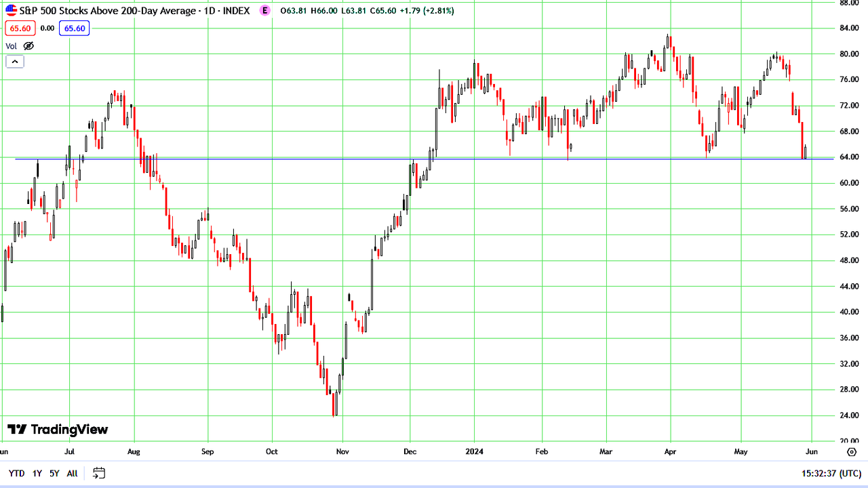Click the 80.00 price axis label

(849, 54)
